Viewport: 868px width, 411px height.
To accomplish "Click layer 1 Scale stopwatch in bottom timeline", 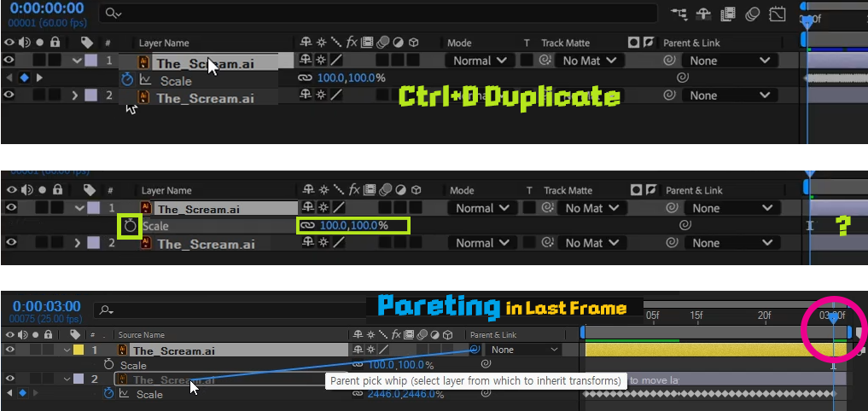I will tap(109, 365).
